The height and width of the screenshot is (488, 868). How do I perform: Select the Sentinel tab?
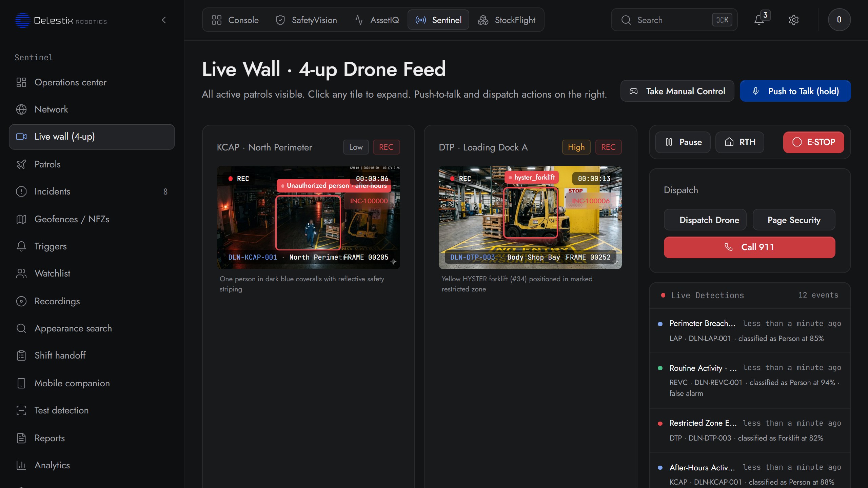(x=438, y=20)
